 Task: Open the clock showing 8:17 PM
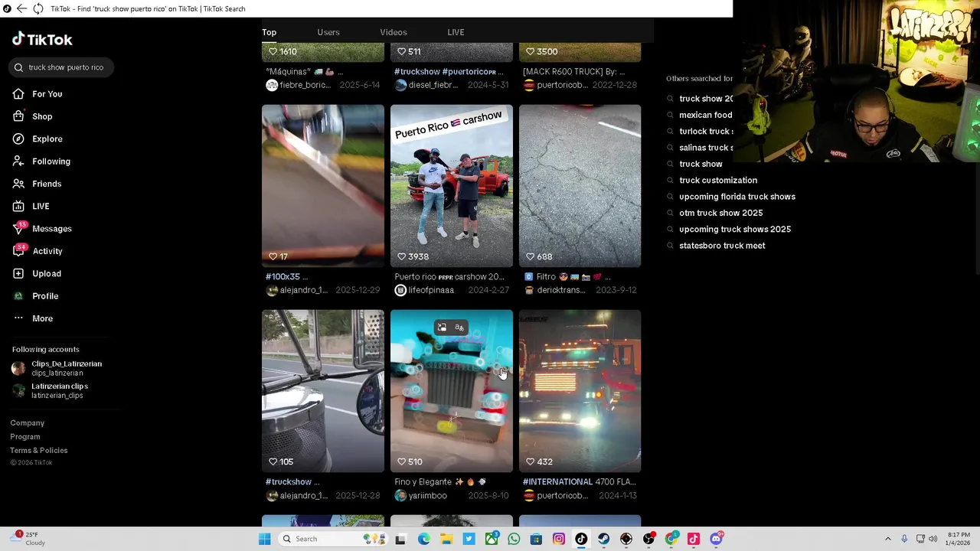(959, 539)
